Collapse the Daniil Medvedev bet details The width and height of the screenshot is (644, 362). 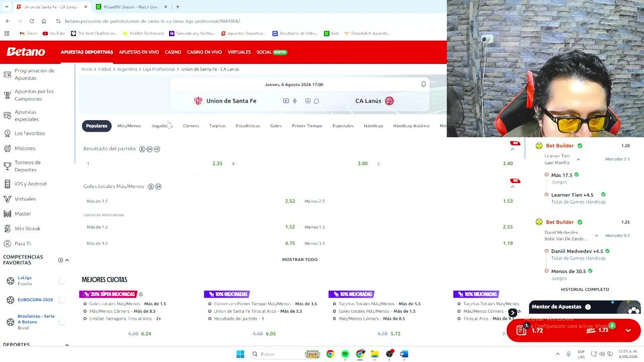click(597, 235)
